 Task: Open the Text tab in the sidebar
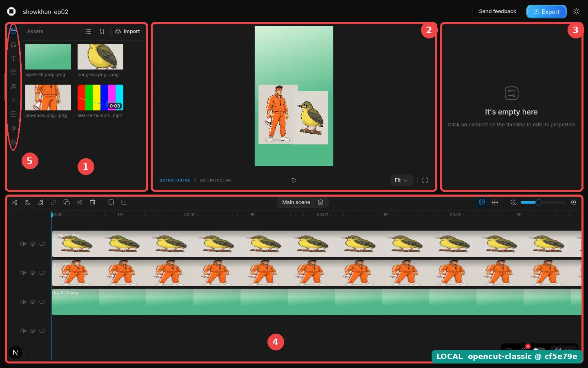click(x=13, y=58)
